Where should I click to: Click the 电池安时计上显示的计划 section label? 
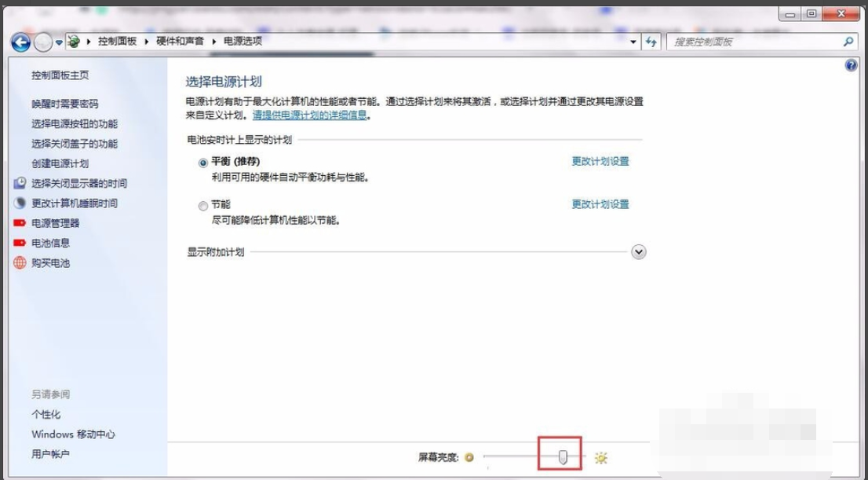239,140
